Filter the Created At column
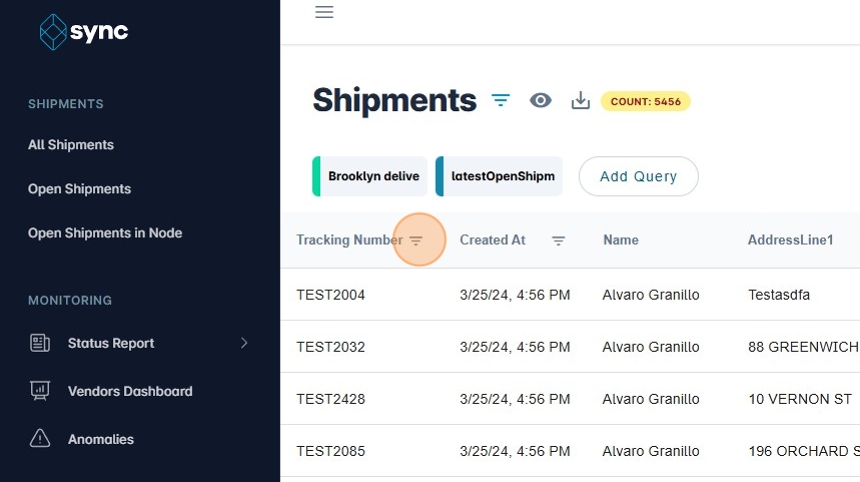This screenshot has height=482, width=860. (559, 241)
